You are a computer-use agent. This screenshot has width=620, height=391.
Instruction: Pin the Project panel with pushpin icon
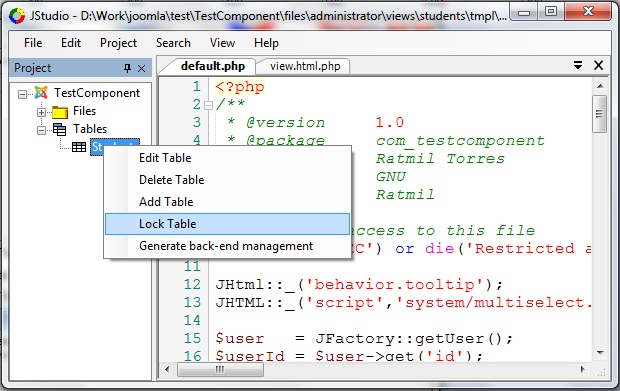coord(127,68)
